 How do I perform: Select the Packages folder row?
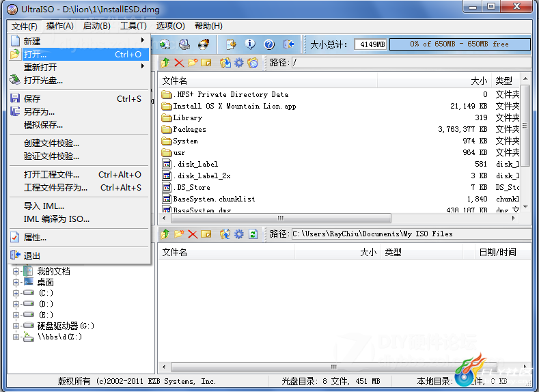(340, 130)
